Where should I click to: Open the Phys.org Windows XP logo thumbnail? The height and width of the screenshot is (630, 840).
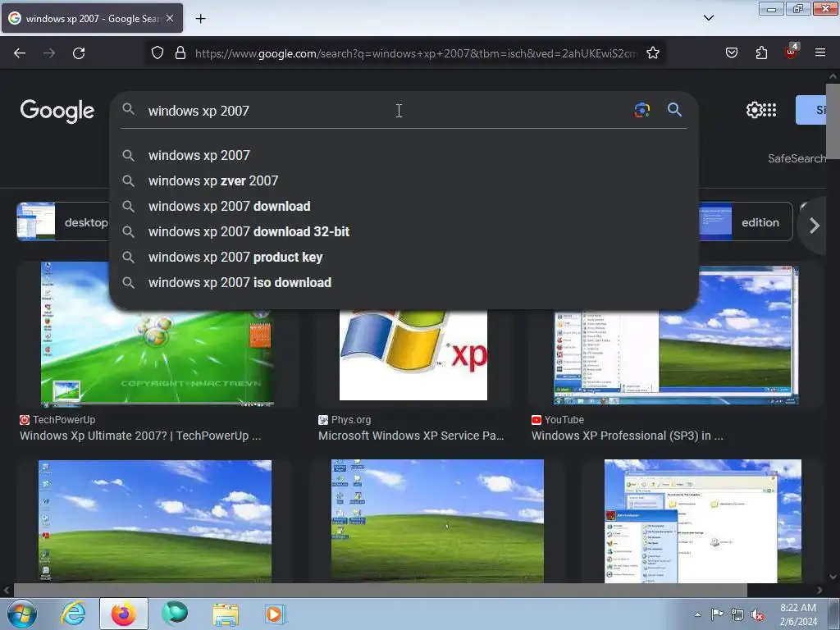(x=413, y=355)
